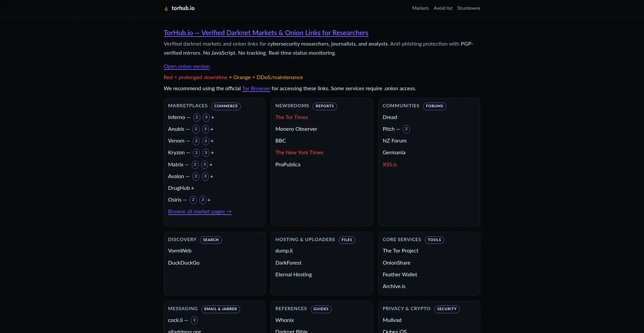Follow the Open onion version link
The height and width of the screenshot is (333, 644).
point(187,66)
